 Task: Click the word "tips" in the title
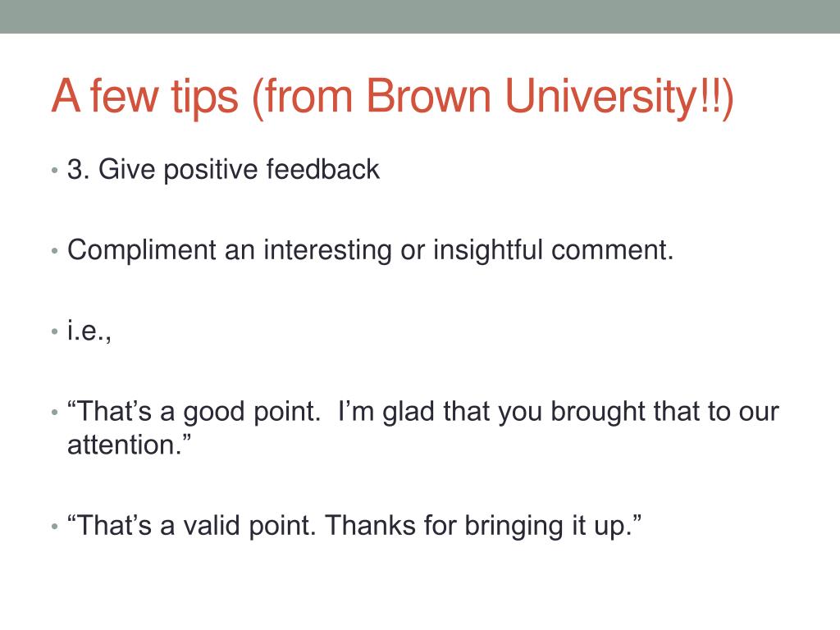[204, 98]
